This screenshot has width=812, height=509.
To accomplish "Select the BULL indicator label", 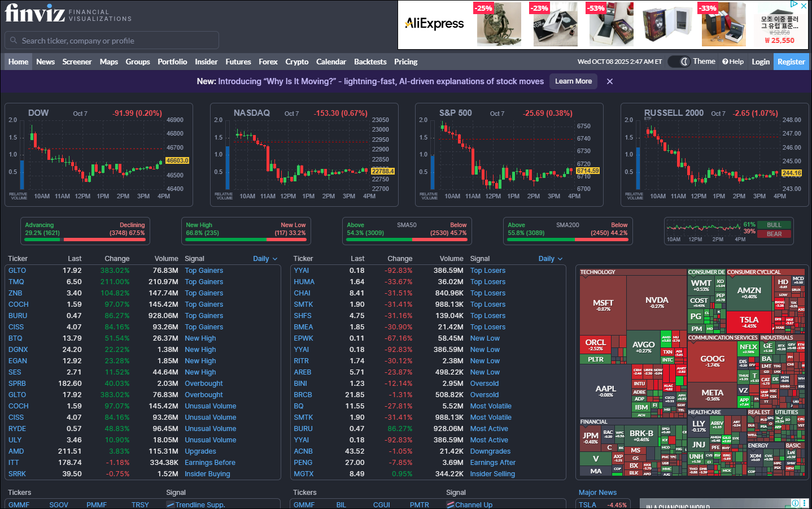I will [x=774, y=225].
